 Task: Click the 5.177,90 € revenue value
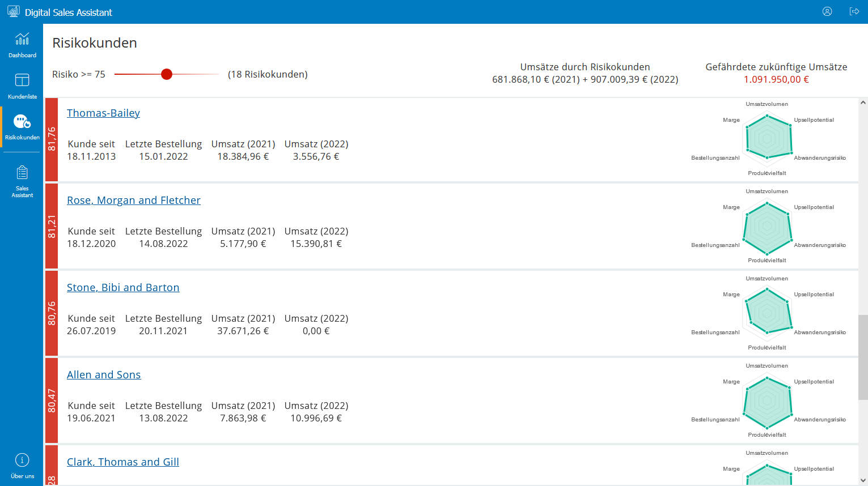243,244
